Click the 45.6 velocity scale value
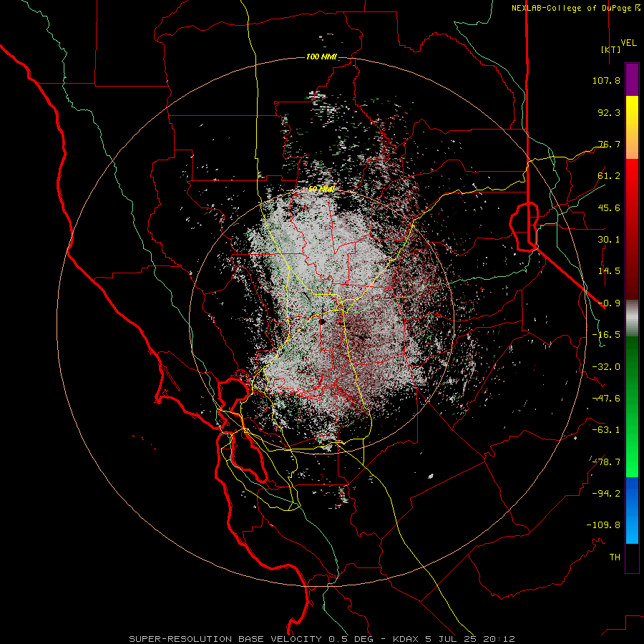 [x=609, y=208]
